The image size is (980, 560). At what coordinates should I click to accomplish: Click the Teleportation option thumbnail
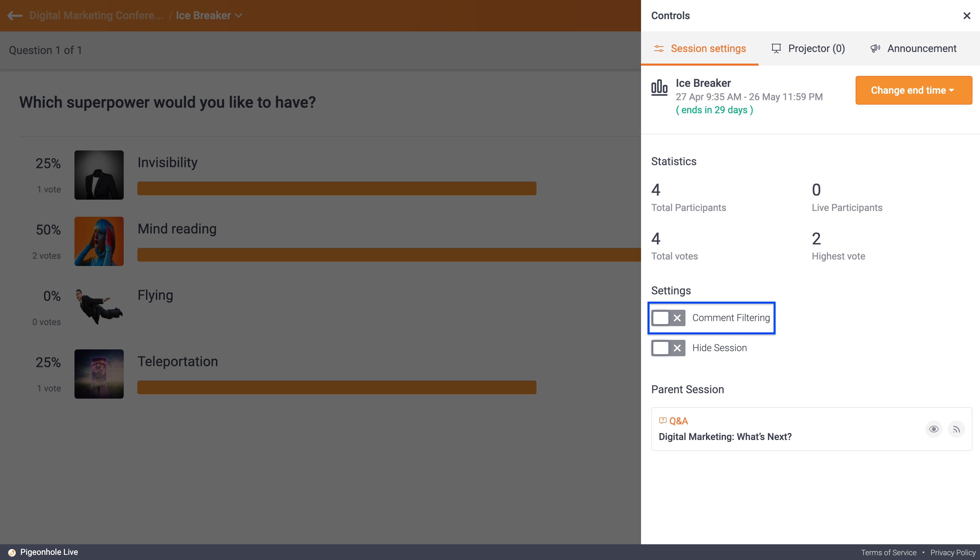(x=99, y=374)
